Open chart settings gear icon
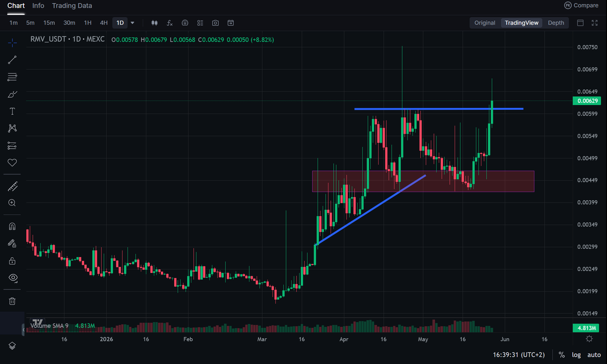The height and width of the screenshot is (364, 607). click(x=589, y=339)
